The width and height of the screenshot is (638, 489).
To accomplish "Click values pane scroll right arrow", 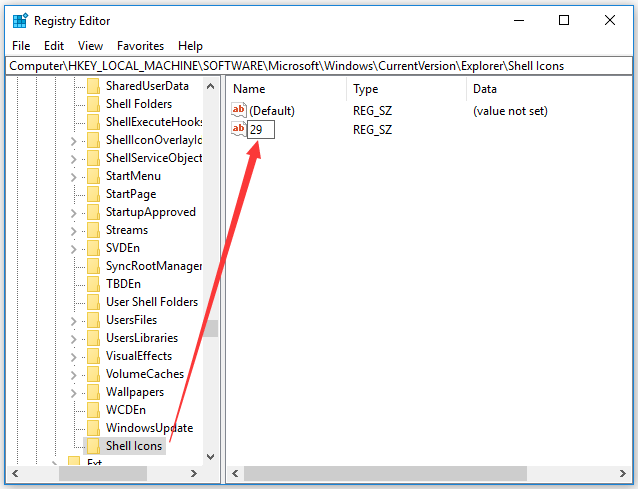I will coord(623,473).
